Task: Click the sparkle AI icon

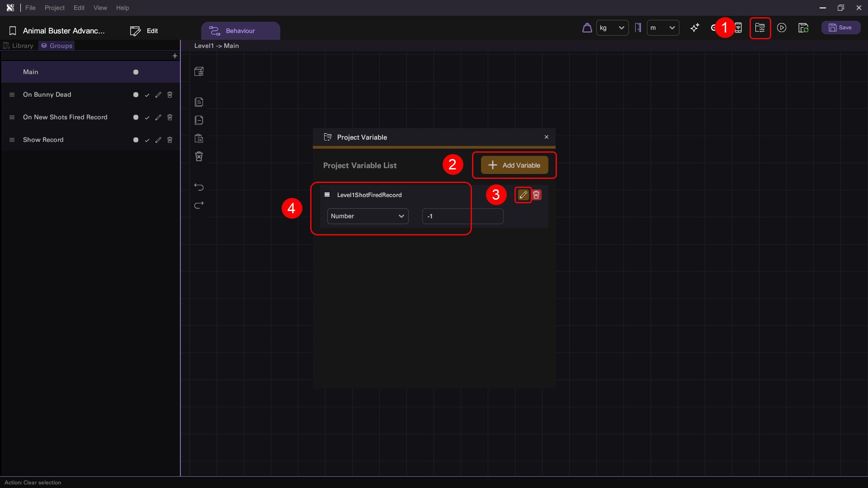Action: tap(695, 28)
